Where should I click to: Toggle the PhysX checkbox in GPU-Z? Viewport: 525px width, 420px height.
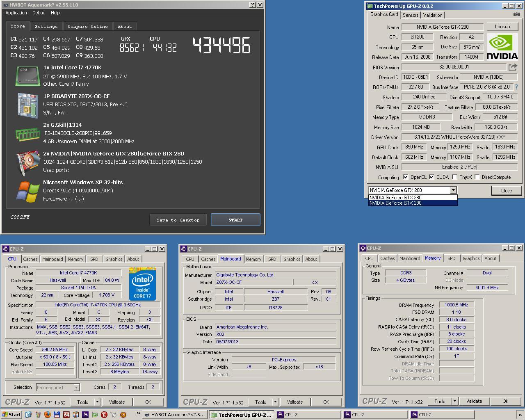coord(454,177)
